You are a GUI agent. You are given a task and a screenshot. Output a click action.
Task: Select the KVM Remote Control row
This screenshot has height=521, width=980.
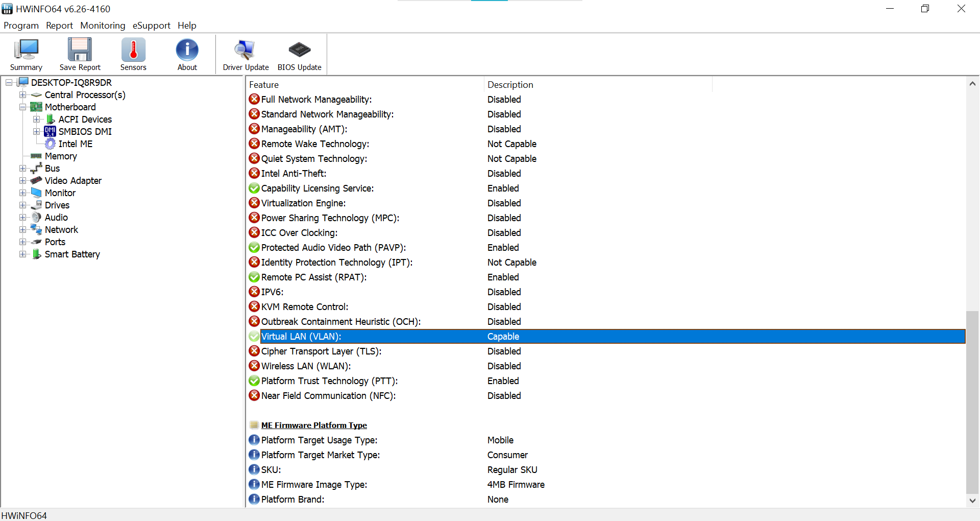(x=606, y=306)
